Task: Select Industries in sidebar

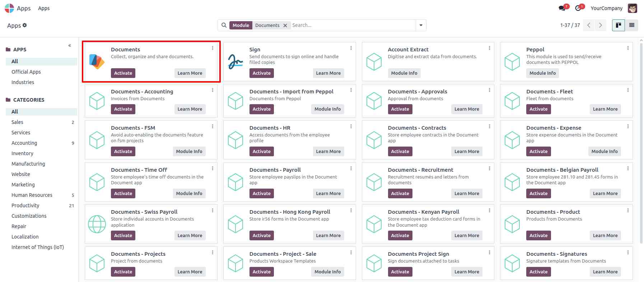Action: [x=23, y=82]
